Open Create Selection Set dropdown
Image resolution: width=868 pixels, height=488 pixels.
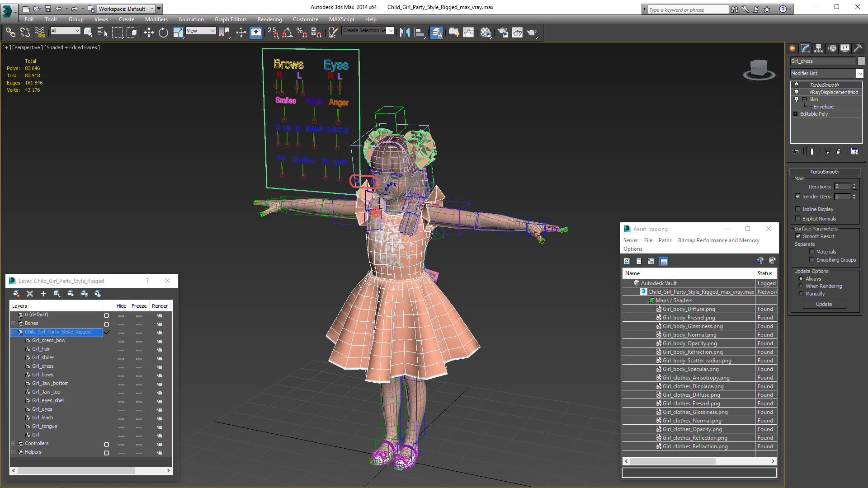click(391, 31)
